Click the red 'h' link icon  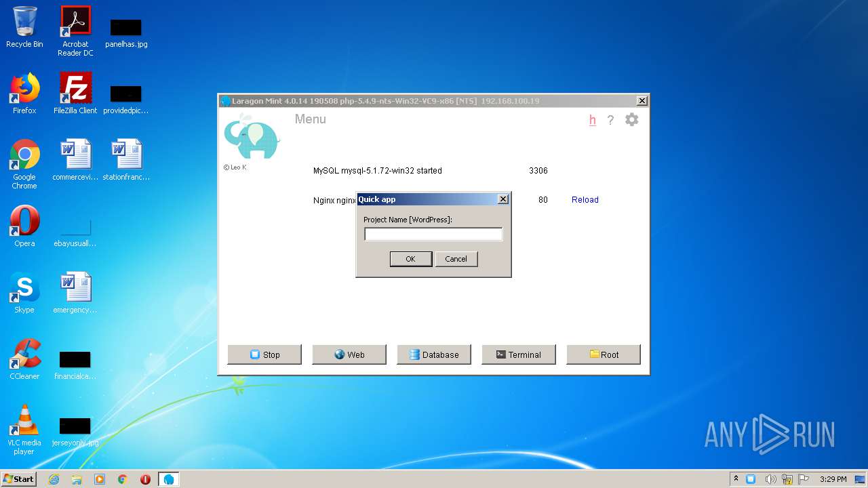593,120
